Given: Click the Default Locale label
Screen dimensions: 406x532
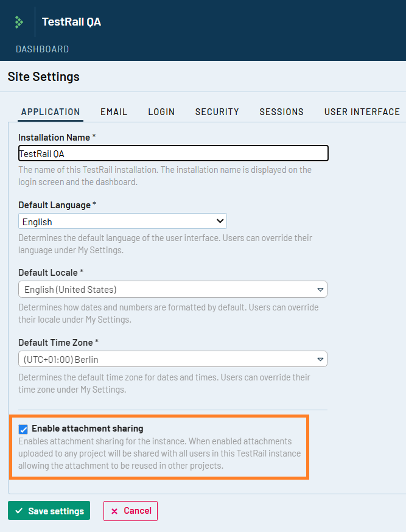Looking at the screenshot, I should (51, 273).
